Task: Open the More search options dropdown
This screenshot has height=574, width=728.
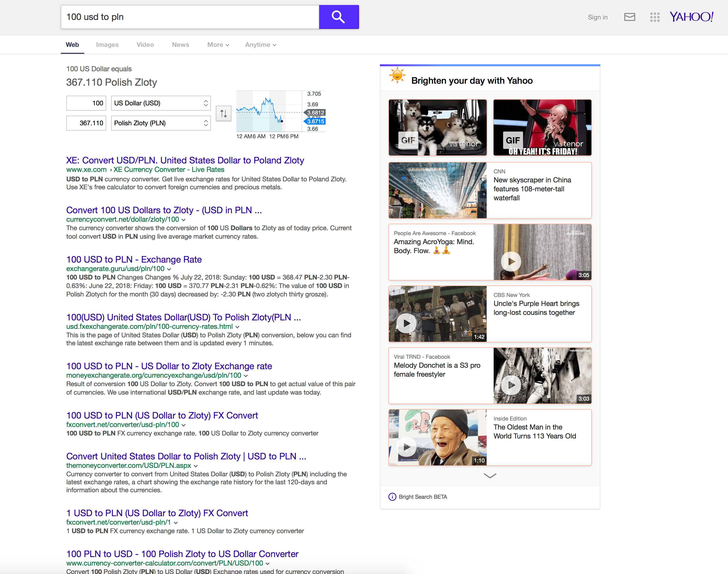Action: click(218, 45)
